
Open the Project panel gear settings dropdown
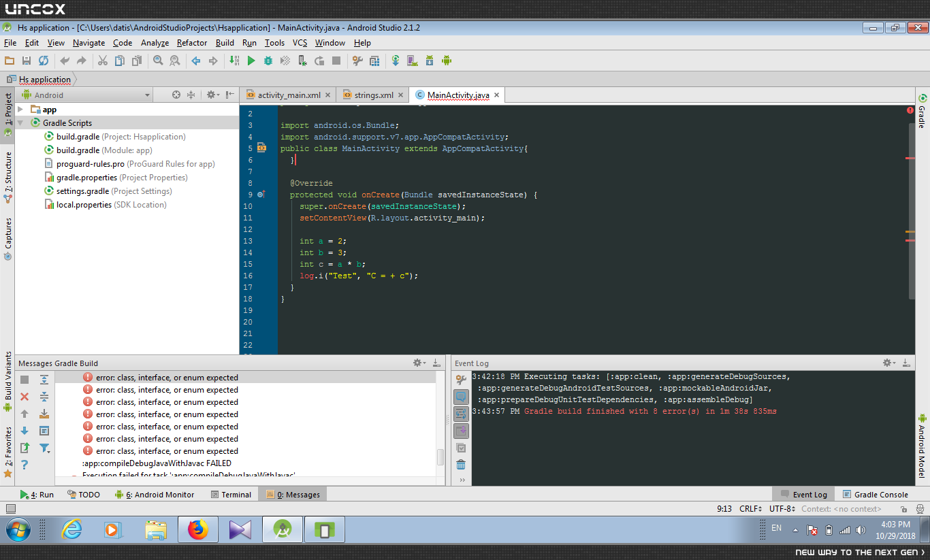pos(212,95)
